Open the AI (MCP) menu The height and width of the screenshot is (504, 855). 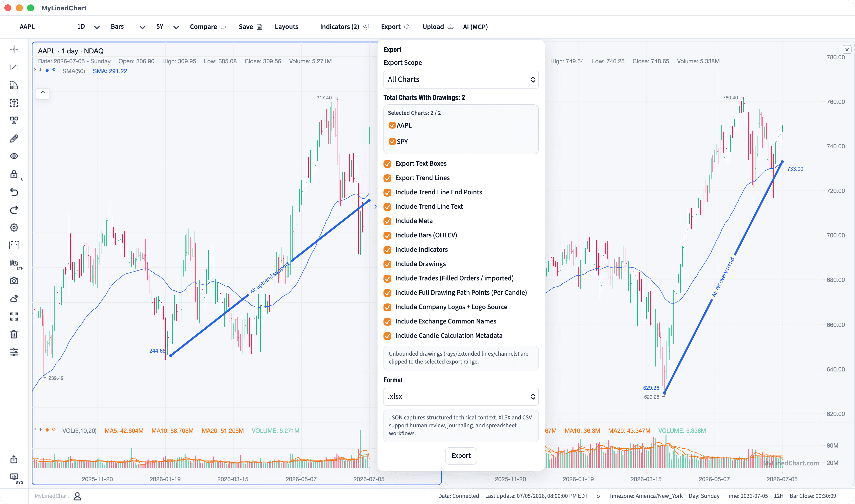[x=475, y=27]
